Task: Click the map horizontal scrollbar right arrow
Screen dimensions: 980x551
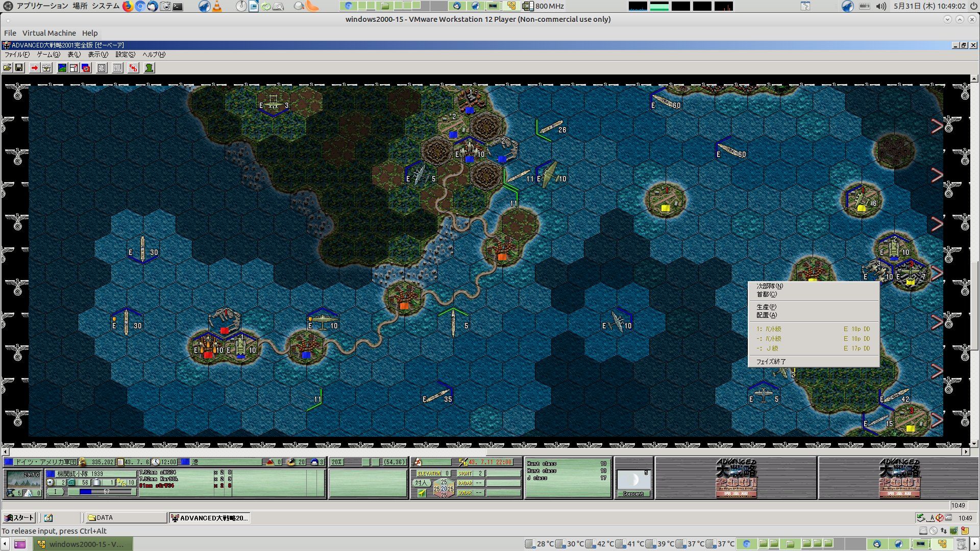Action: (966, 452)
